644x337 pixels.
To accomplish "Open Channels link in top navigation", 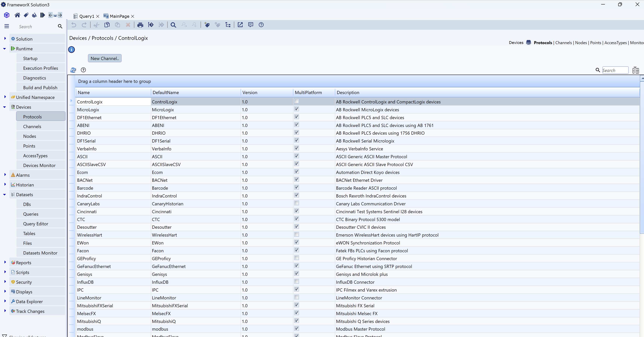I will click(x=563, y=43).
